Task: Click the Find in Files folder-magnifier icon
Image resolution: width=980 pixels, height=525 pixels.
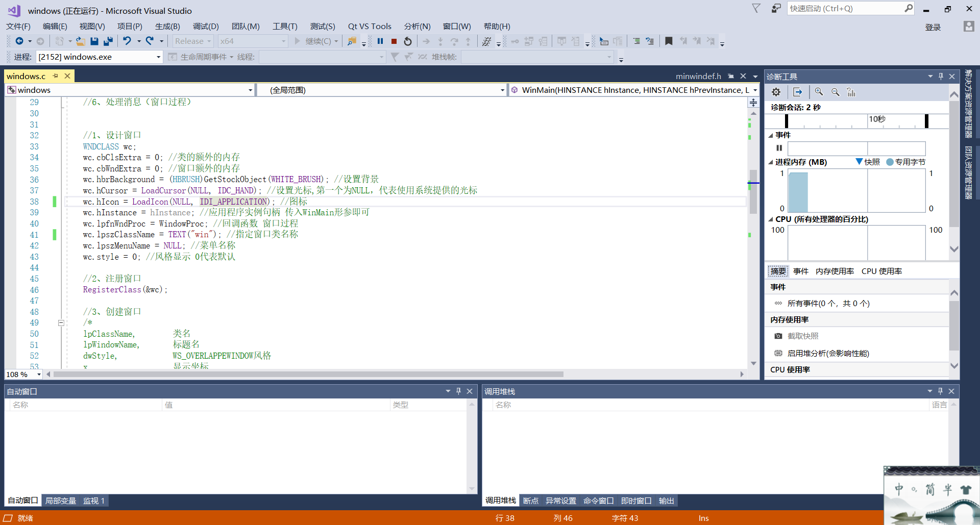Action: (x=352, y=41)
